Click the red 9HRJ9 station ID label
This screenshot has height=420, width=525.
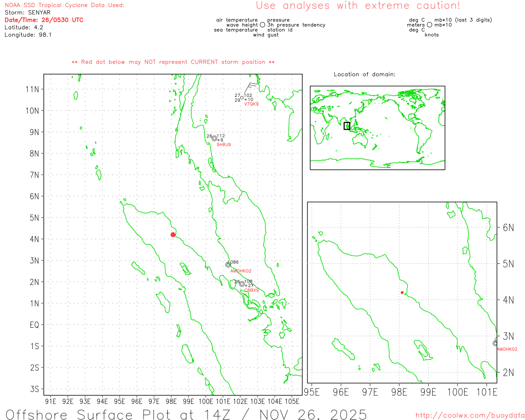pos(224,145)
